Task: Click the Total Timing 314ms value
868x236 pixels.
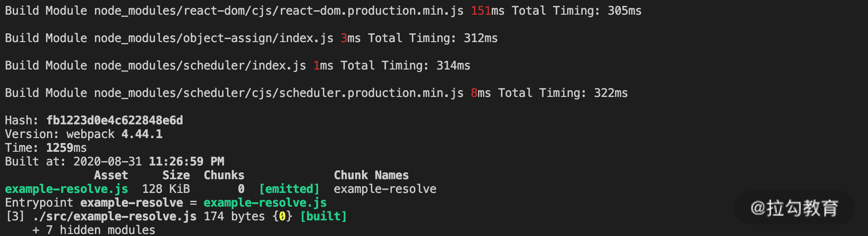Action: [x=453, y=66]
